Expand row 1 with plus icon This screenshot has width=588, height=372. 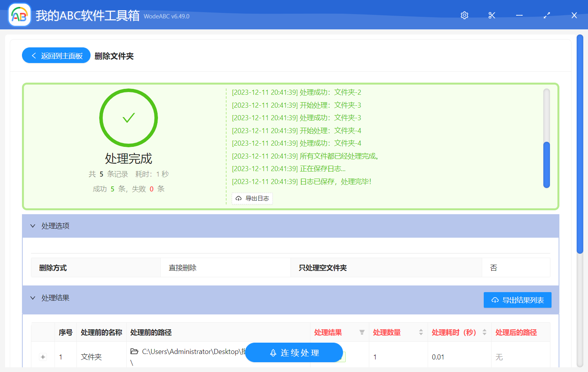[x=43, y=357]
